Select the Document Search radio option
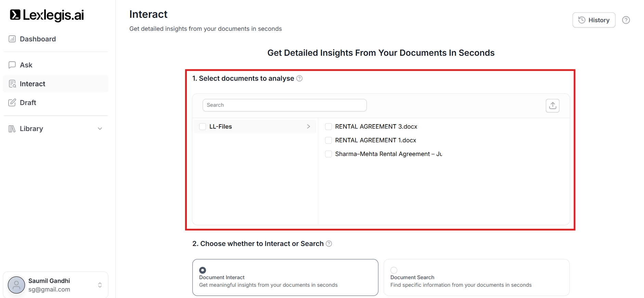This screenshot has height=298, width=644. point(394,270)
